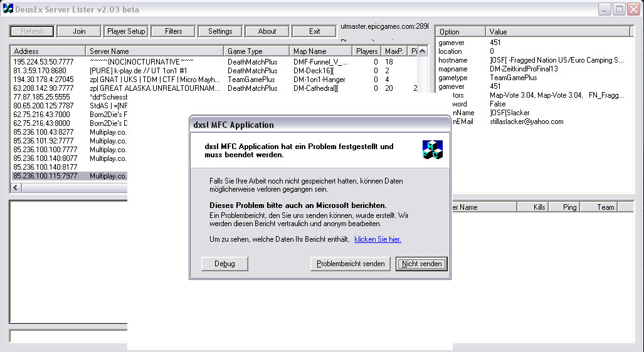Click horizontal scrollbar left arrow in server list

click(x=16, y=188)
